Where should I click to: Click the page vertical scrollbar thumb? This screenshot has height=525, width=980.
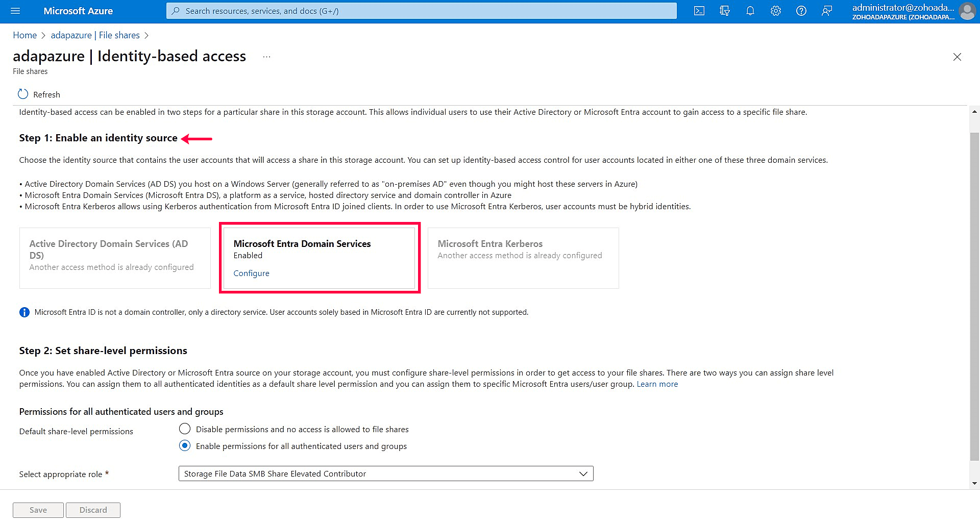(974, 296)
